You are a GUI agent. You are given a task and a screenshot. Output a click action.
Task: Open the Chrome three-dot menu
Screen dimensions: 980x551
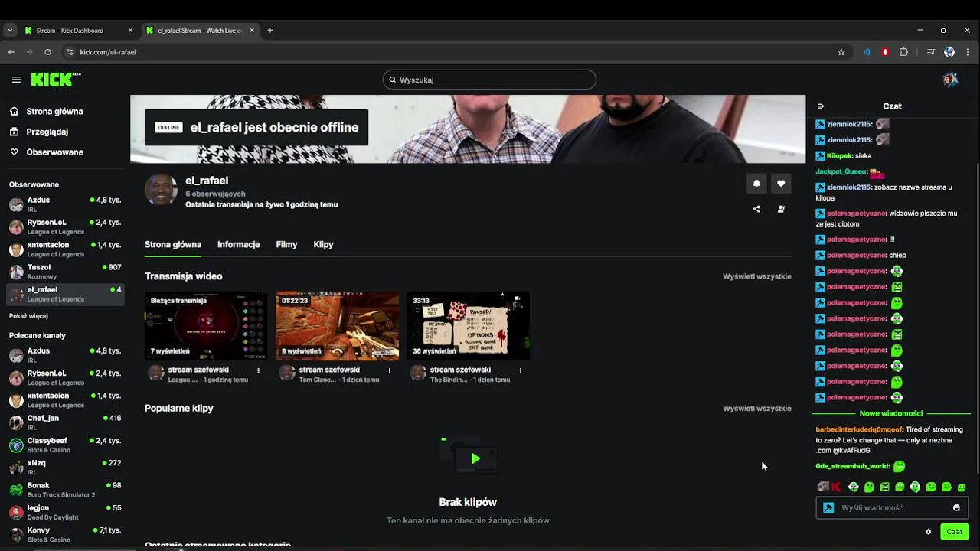[x=968, y=52]
